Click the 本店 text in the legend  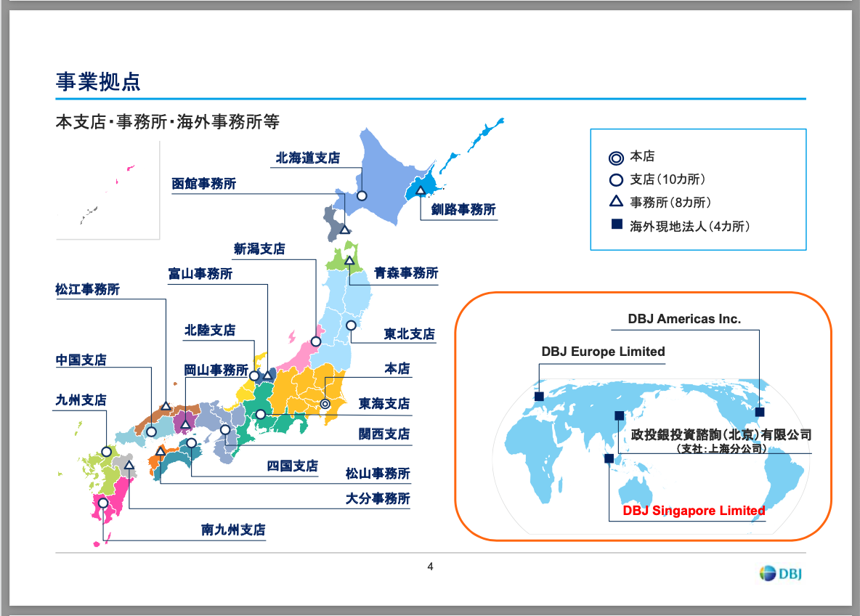642,156
